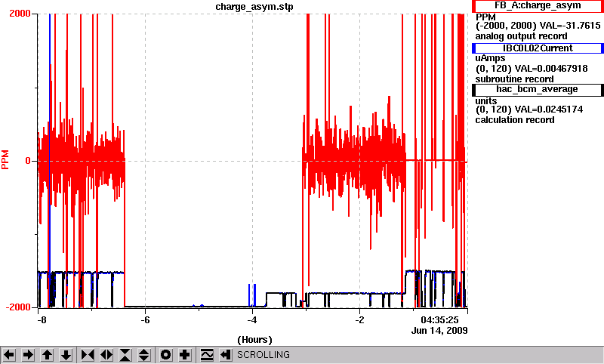Zoom in on the time axis with the inward-arrows button
The width and height of the screenshot is (604, 364).
88,355
